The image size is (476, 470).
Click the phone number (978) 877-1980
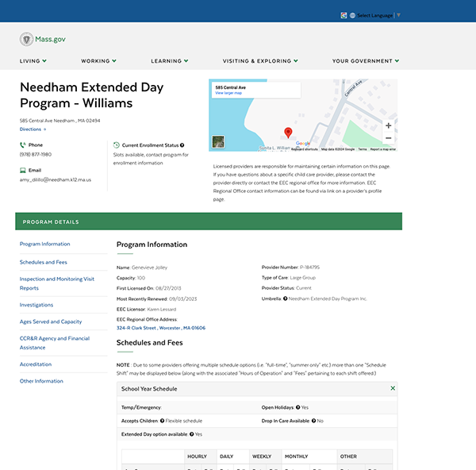(36, 154)
